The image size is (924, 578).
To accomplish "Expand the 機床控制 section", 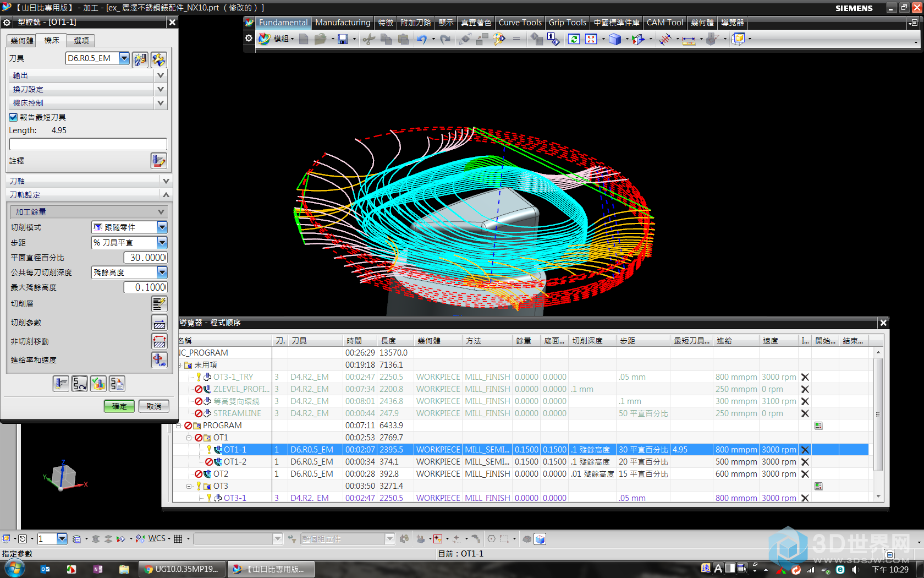I will (x=88, y=103).
